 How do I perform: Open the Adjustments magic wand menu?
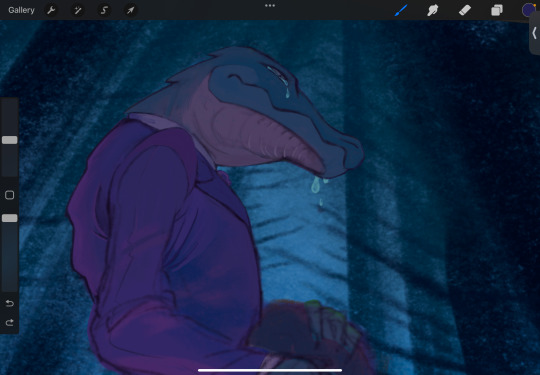[x=78, y=10]
